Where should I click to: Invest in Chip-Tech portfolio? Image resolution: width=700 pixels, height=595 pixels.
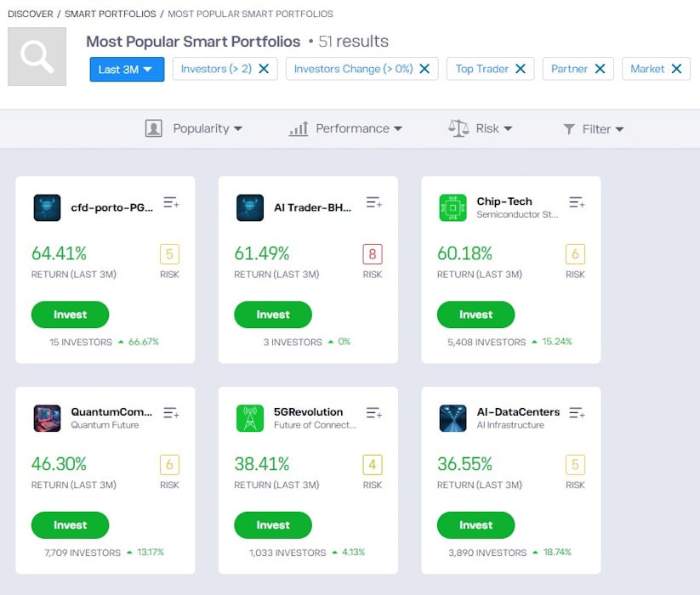coord(476,314)
